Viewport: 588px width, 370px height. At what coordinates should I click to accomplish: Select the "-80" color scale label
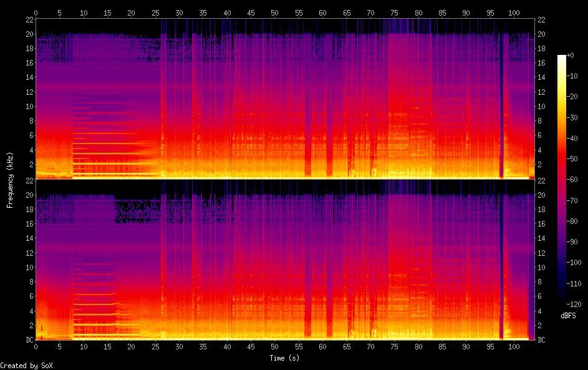572,222
